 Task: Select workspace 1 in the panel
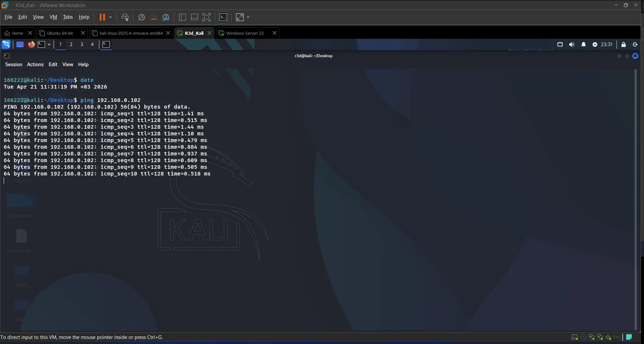60,44
